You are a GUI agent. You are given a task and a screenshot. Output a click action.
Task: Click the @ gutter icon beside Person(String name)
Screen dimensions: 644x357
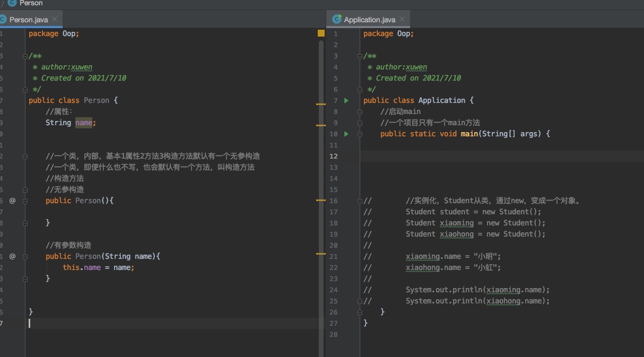click(x=12, y=257)
